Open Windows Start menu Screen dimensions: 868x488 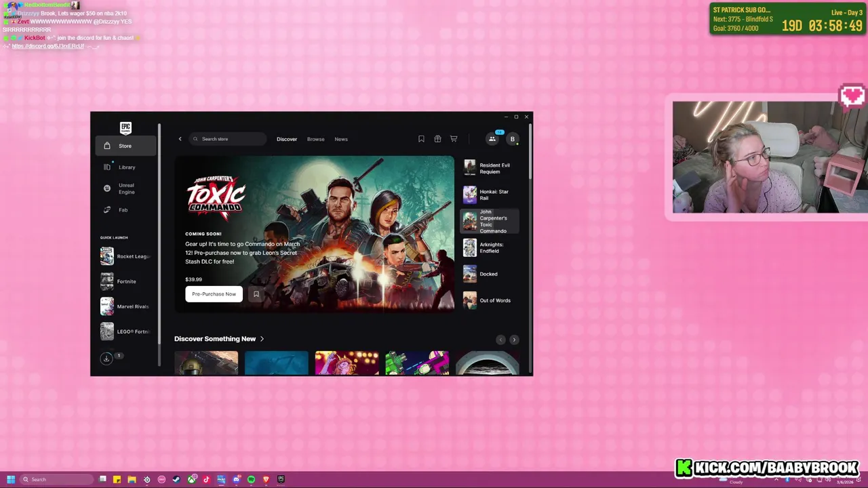10,479
